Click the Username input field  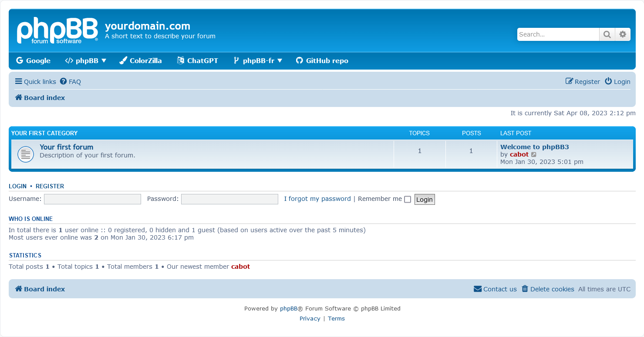(x=92, y=199)
